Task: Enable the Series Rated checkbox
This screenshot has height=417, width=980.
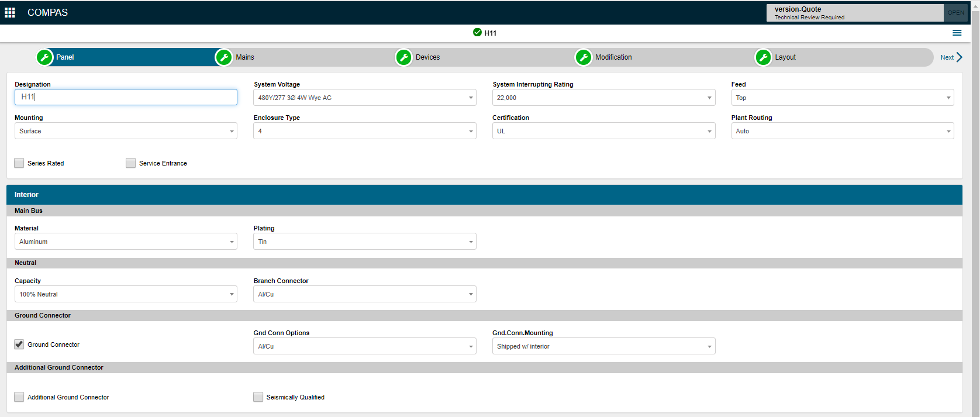Action: click(x=19, y=163)
